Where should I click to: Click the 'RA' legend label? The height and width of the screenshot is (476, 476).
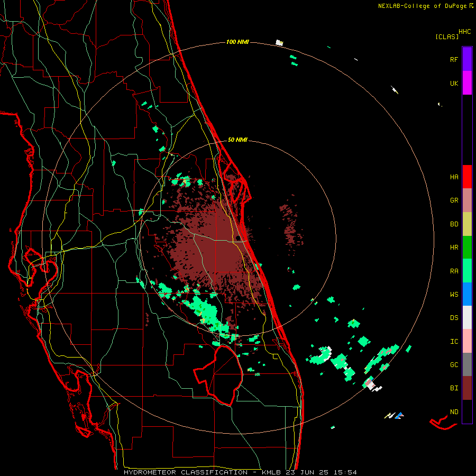click(454, 271)
